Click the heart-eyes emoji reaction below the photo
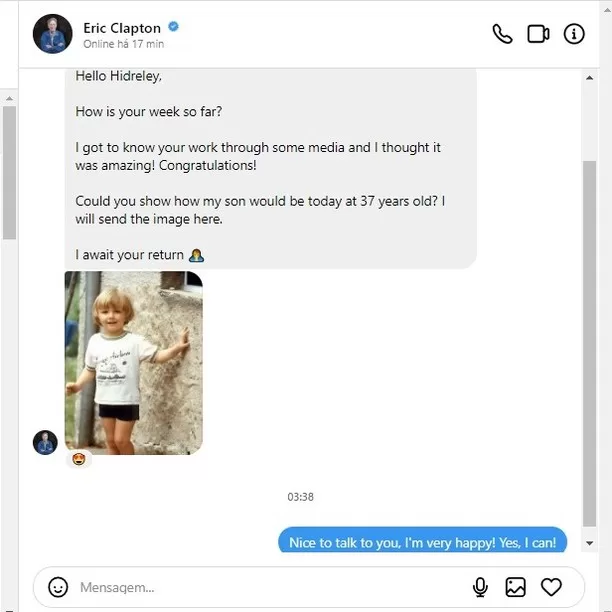The image size is (612, 612). tap(79, 459)
